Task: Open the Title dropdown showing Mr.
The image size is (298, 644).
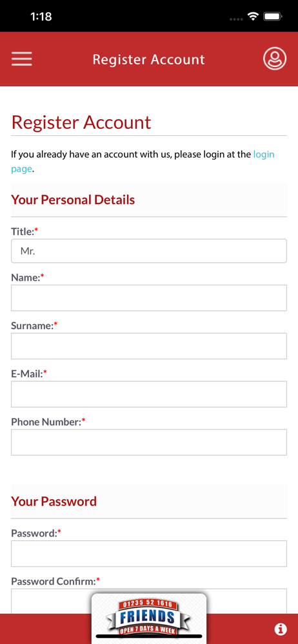Action: click(148, 251)
